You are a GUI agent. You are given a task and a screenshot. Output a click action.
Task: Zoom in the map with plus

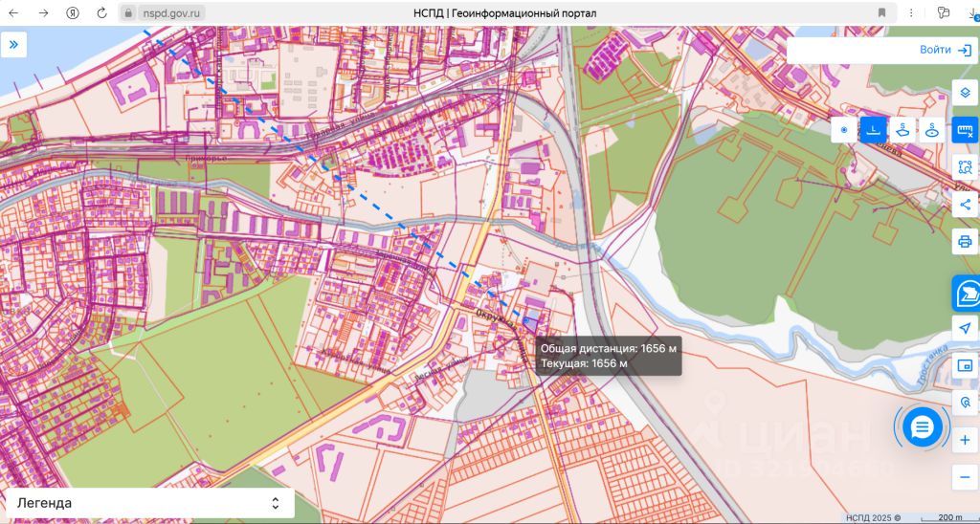pos(965,440)
